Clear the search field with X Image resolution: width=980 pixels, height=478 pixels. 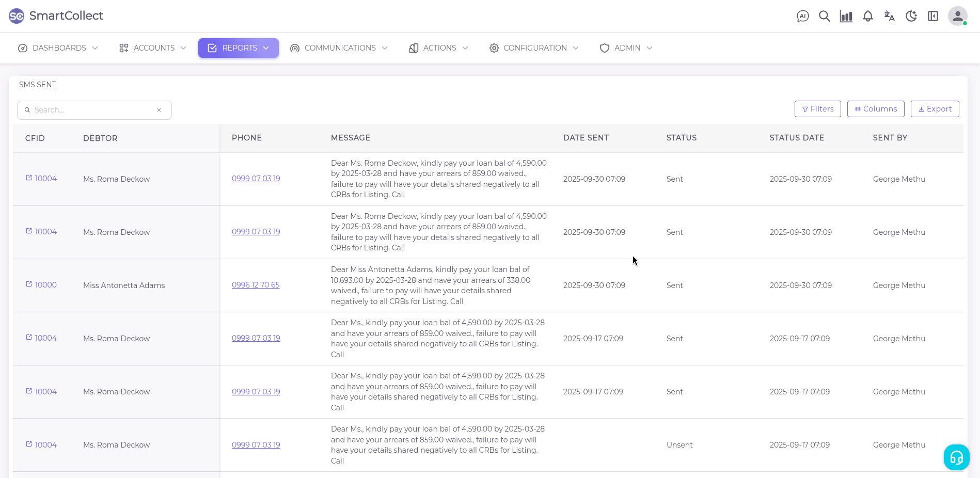[159, 110]
